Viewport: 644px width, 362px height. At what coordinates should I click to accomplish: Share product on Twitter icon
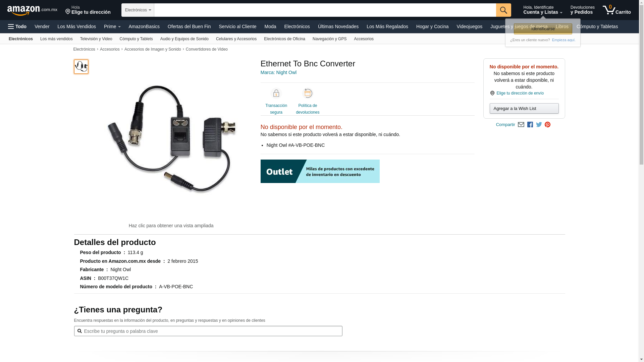(539, 125)
